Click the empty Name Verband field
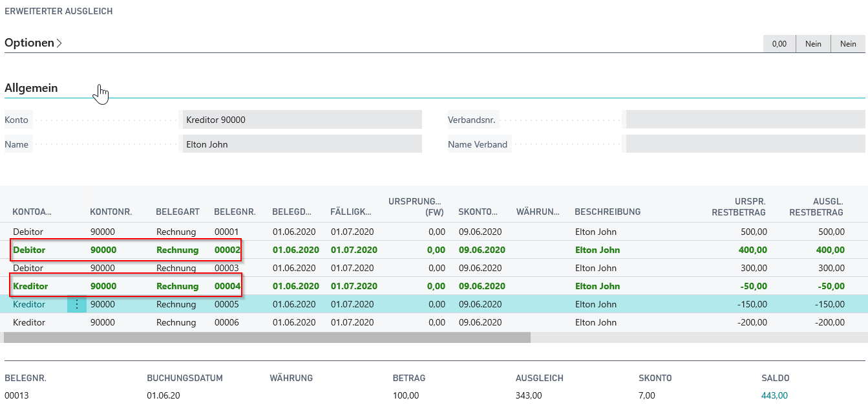The image size is (868, 407). coord(745,144)
